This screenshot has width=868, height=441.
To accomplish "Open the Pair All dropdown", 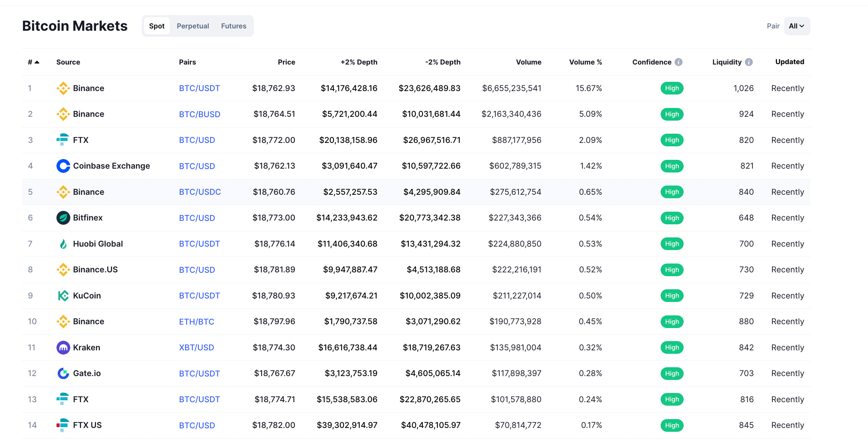I will point(797,26).
